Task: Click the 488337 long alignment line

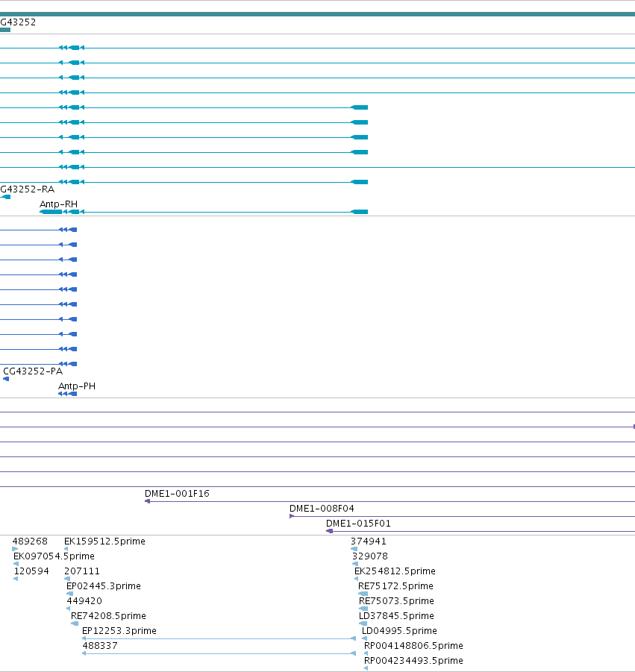Action: [219, 653]
